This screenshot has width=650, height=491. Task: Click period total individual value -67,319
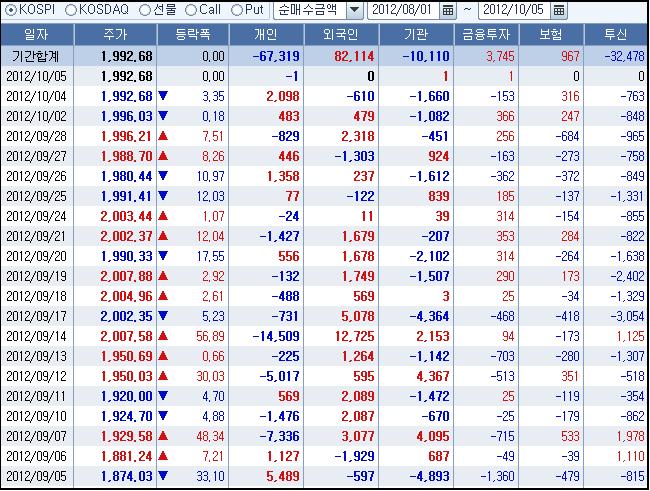click(x=276, y=56)
